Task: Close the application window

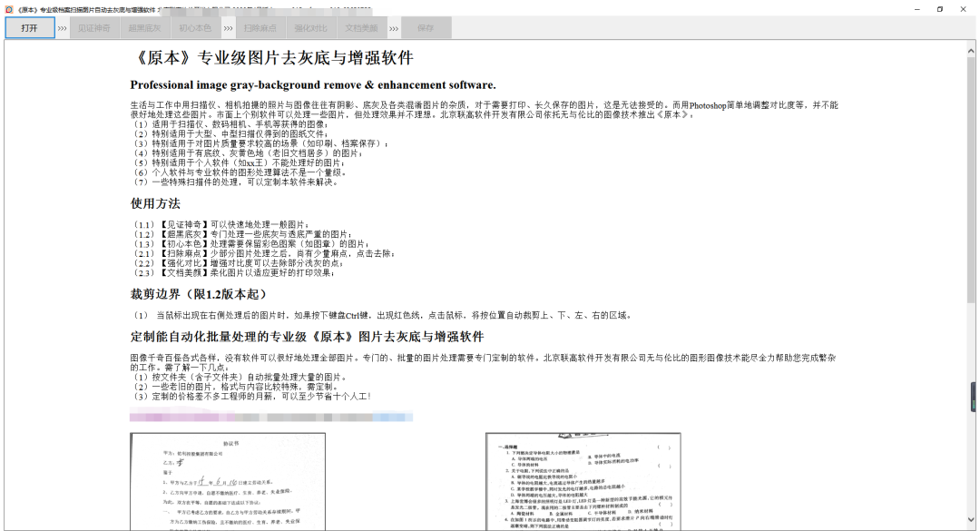Action: (963, 9)
